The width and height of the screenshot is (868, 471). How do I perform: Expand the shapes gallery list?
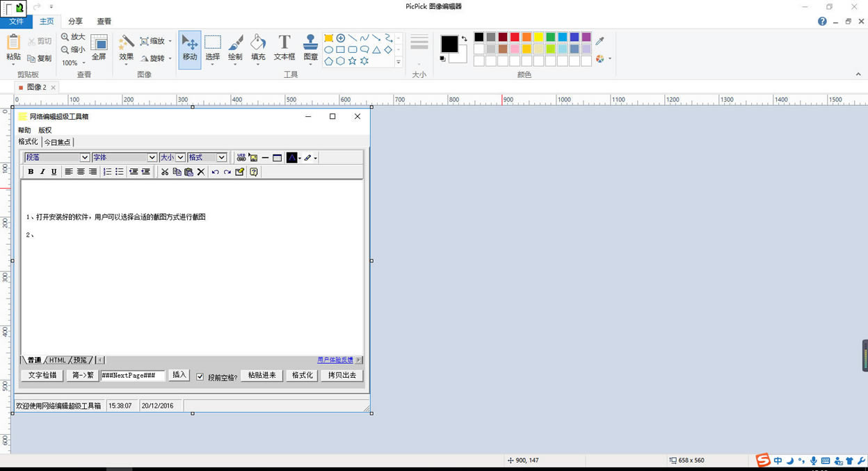click(399, 62)
